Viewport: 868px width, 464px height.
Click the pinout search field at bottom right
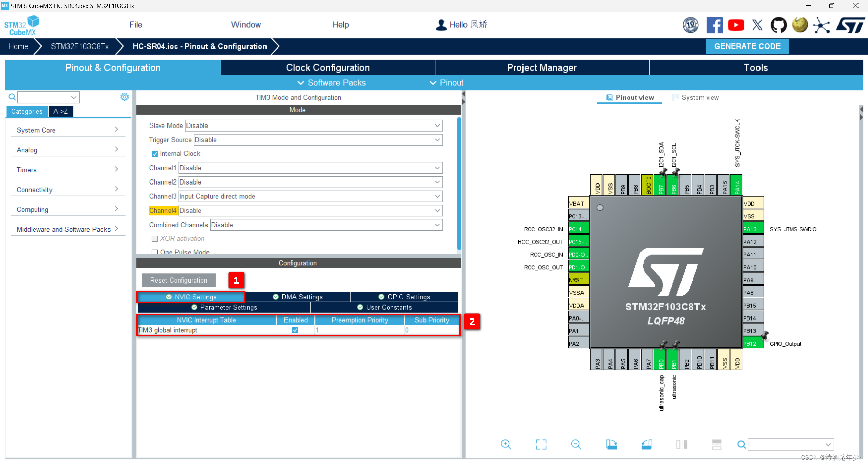[x=790, y=444]
